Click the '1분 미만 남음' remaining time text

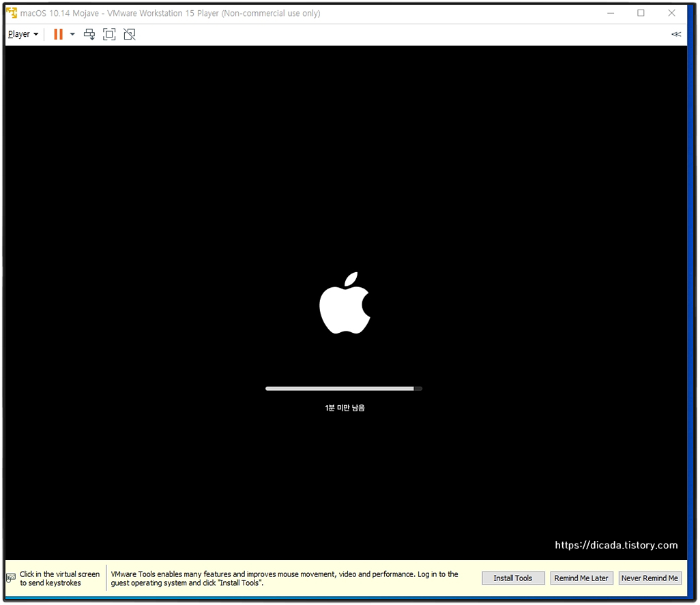point(345,408)
